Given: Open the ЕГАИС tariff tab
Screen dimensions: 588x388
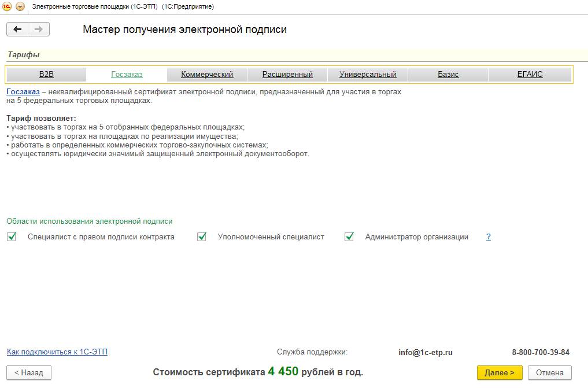Looking at the screenshot, I should [530, 74].
